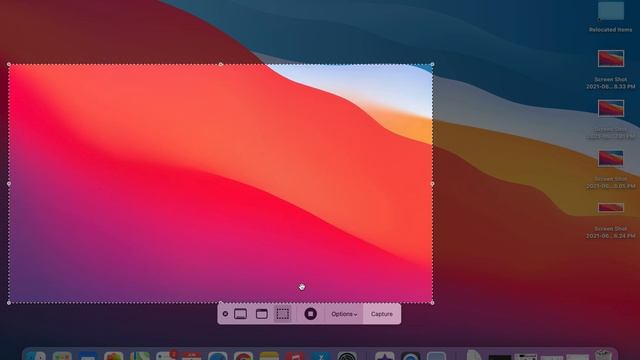Select the Screen Shot 8.33 PM thumbnail
The width and height of the screenshot is (640, 360).
pyautogui.click(x=611, y=59)
